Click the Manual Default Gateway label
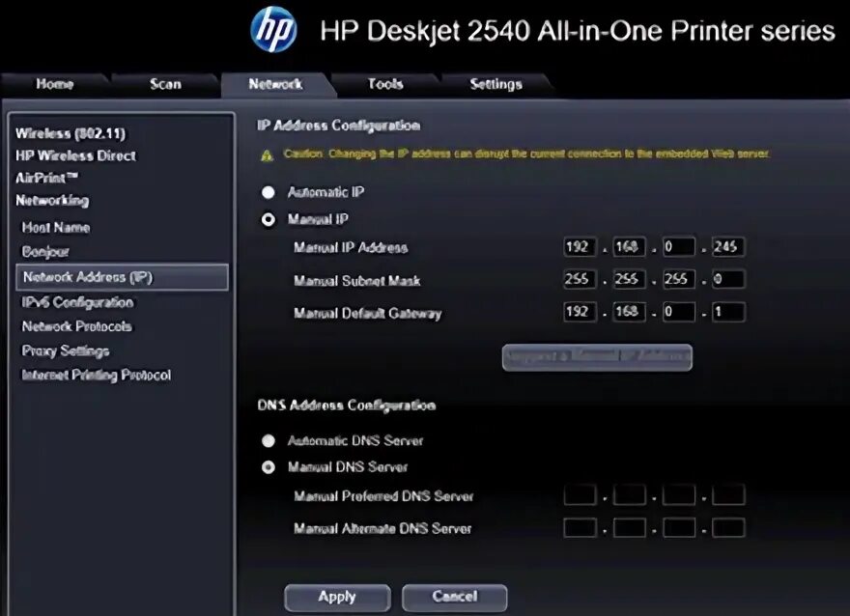This screenshot has height=616, width=850. pyautogui.click(x=368, y=313)
